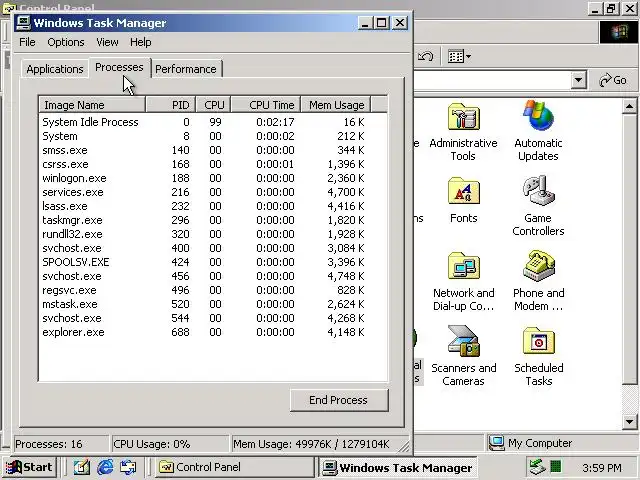Select the taskmgr.exe process row

(204, 220)
